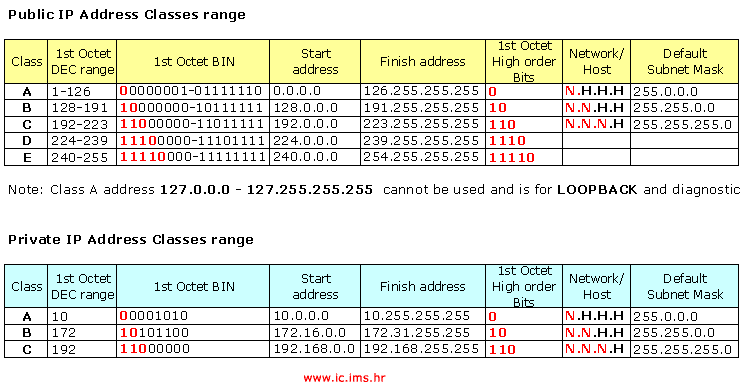Click the "224-239" DEC range cell
The image size is (745, 382).
[x=82, y=141]
